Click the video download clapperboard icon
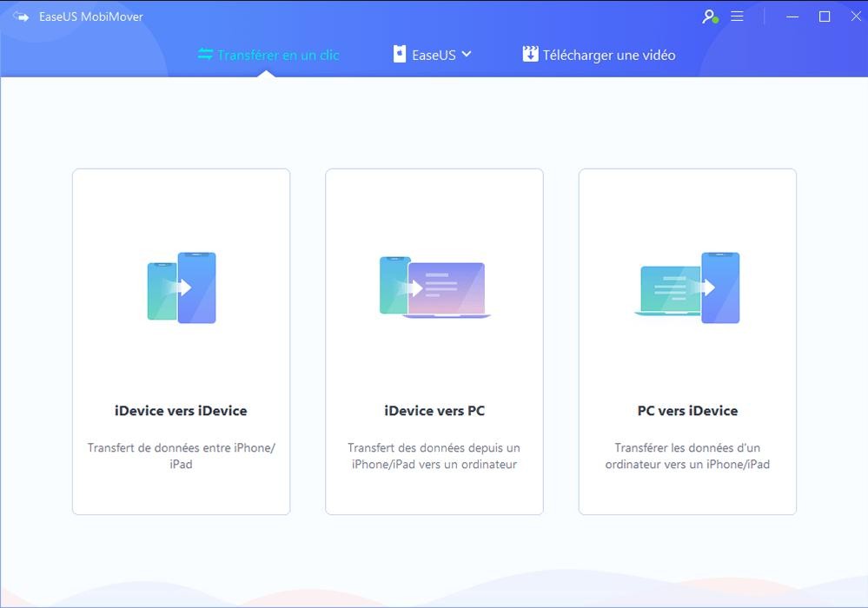 pos(530,54)
